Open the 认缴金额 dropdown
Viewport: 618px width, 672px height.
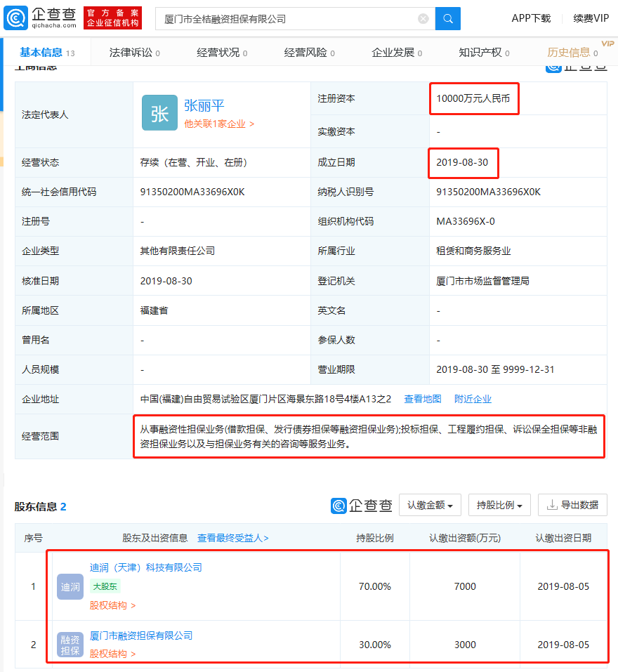tap(430, 504)
